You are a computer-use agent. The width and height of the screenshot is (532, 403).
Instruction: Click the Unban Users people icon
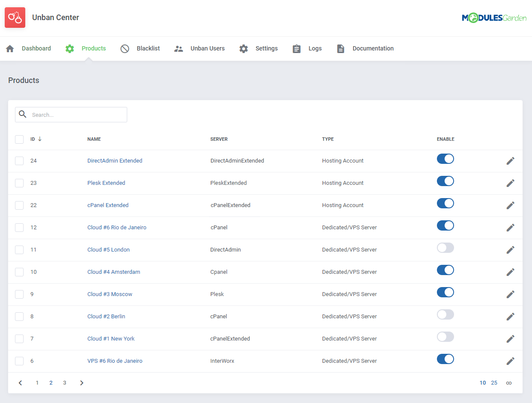pos(179,48)
